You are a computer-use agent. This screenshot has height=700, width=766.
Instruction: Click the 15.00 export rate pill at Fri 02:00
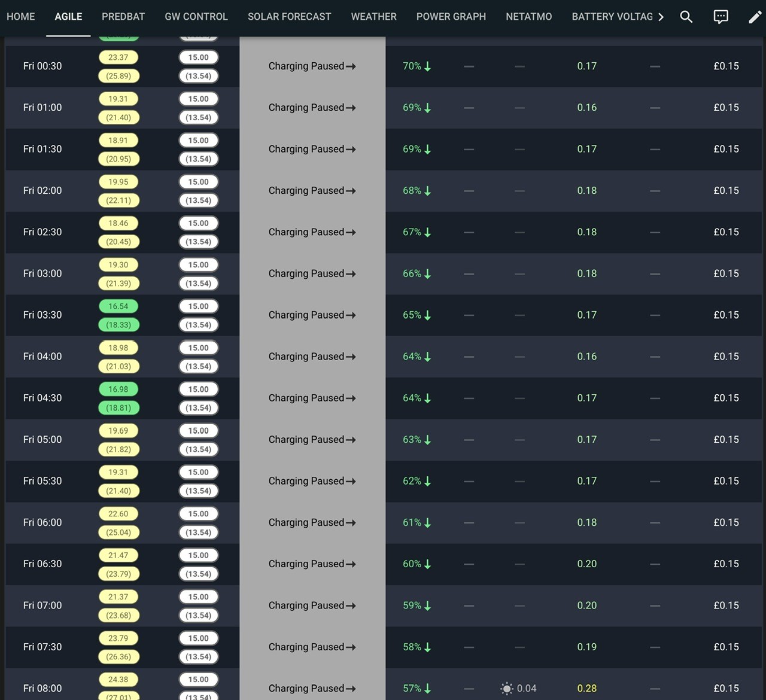199,182
